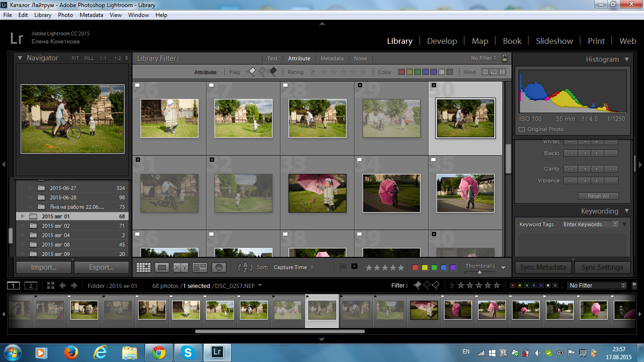
Task: Collapse the Histogram panel
Action: pos(627,59)
